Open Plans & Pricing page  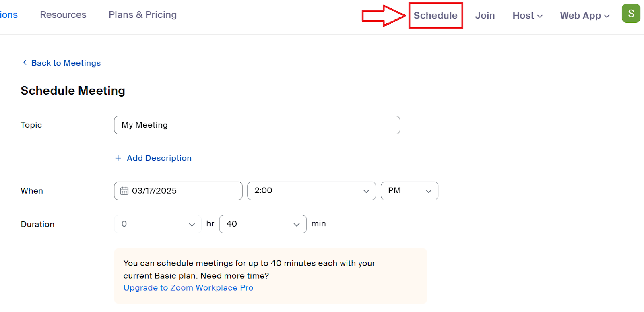point(142,15)
